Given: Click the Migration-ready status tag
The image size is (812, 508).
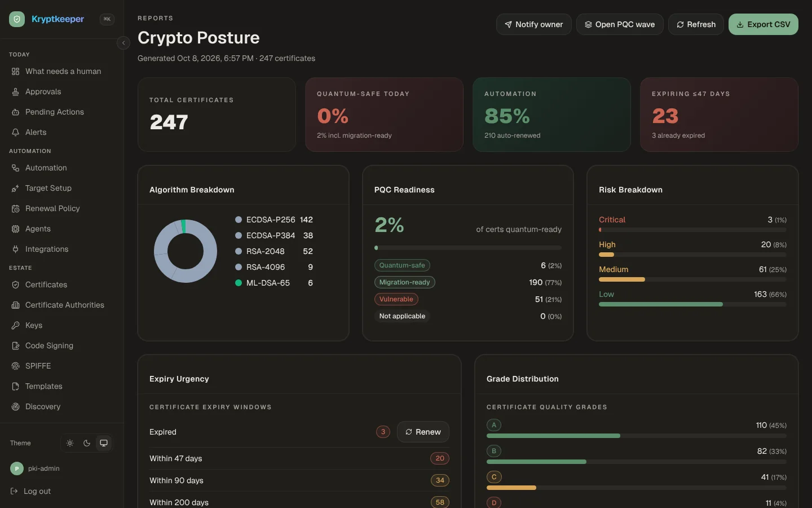Looking at the screenshot, I should click(404, 282).
